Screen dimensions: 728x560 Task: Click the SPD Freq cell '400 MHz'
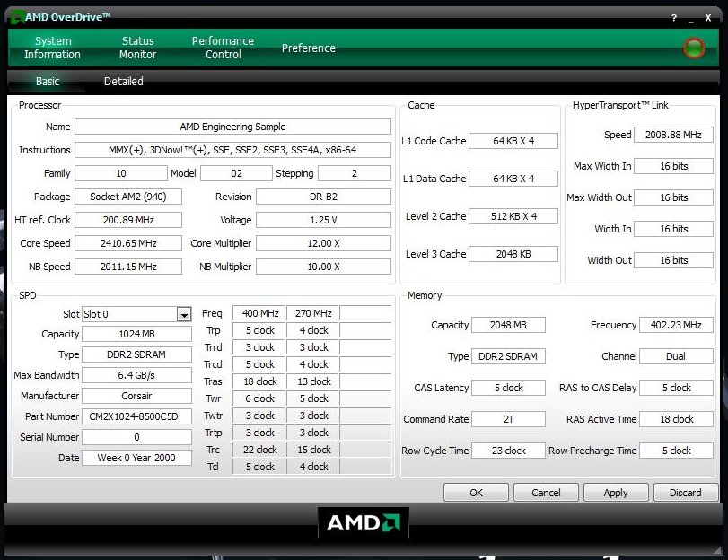[259, 313]
